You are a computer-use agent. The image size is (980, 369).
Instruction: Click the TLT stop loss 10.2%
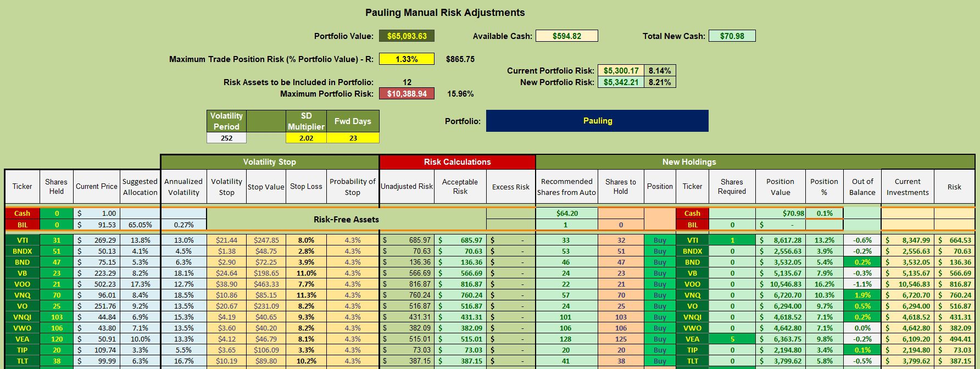pyautogui.click(x=306, y=361)
